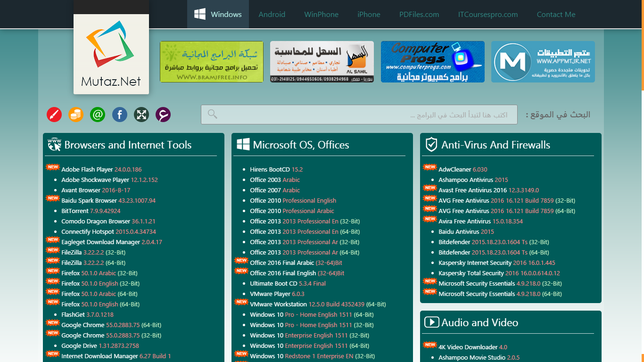This screenshot has height=362, width=644.
Task: Open Comodo Dragon Browser link
Action: (x=108, y=222)
